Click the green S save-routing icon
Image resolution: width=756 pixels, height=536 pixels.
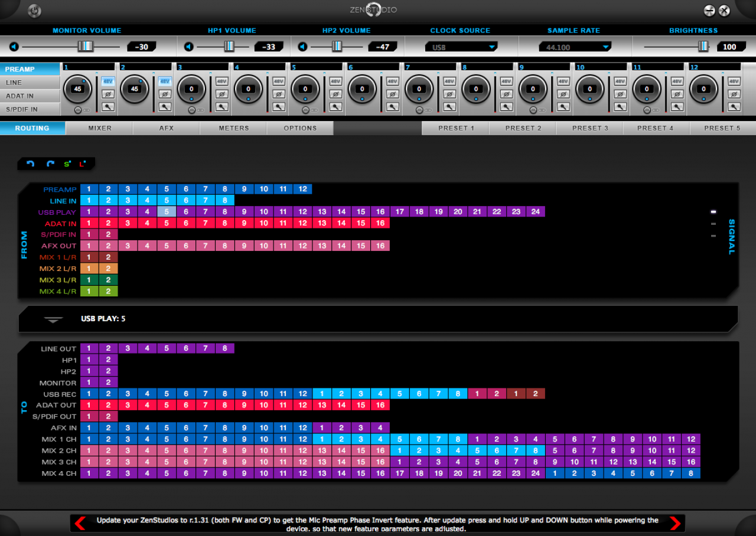click(x=67, y=164)
